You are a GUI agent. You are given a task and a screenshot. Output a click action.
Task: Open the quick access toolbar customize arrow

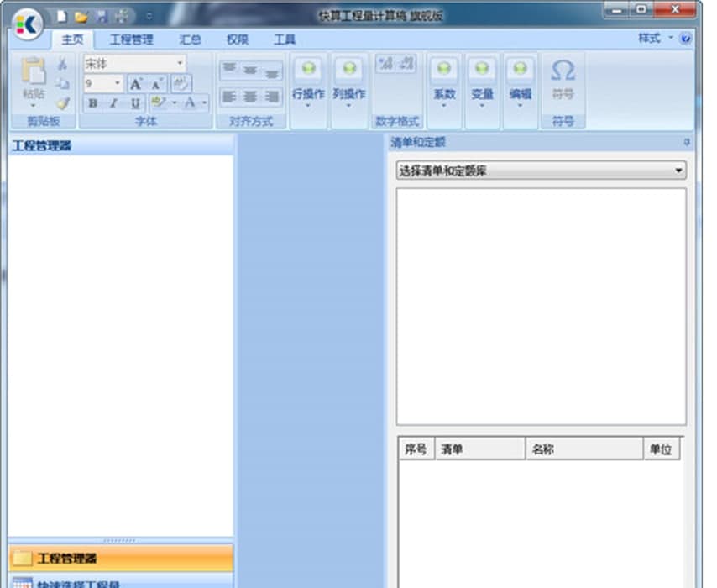pos(149,17)
